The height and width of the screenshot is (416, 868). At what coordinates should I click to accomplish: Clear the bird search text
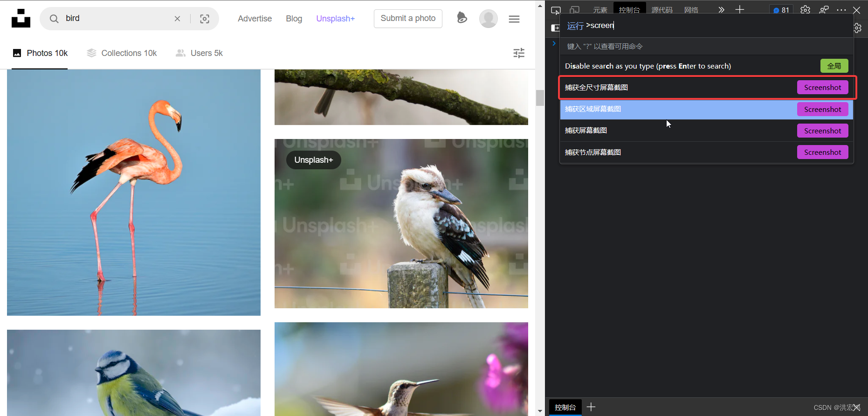click(177, 19)
